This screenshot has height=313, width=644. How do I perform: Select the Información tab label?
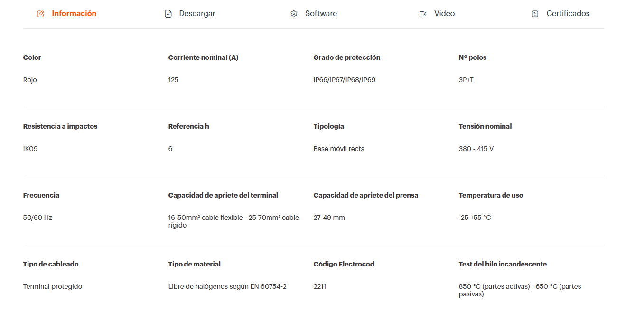(x=74, y=14)
